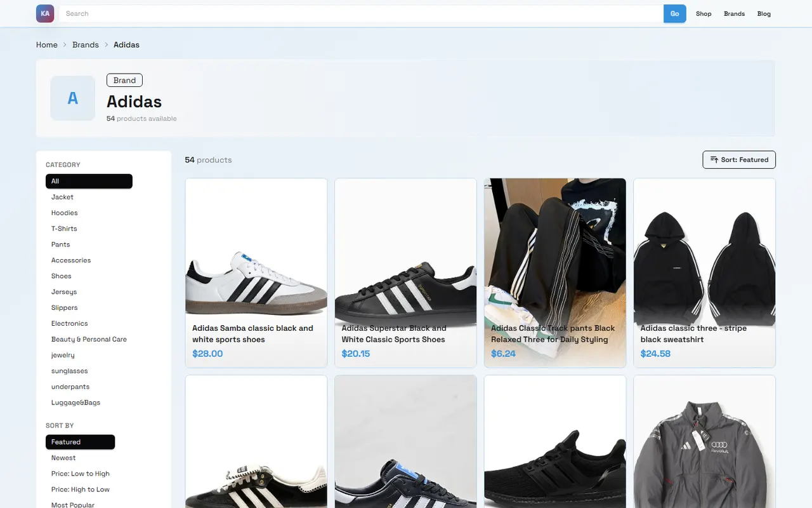Screen dimensions: 812x508
Task: Sort by Price: Low to High
Action: pyautogui.click(x=81, y=474)
